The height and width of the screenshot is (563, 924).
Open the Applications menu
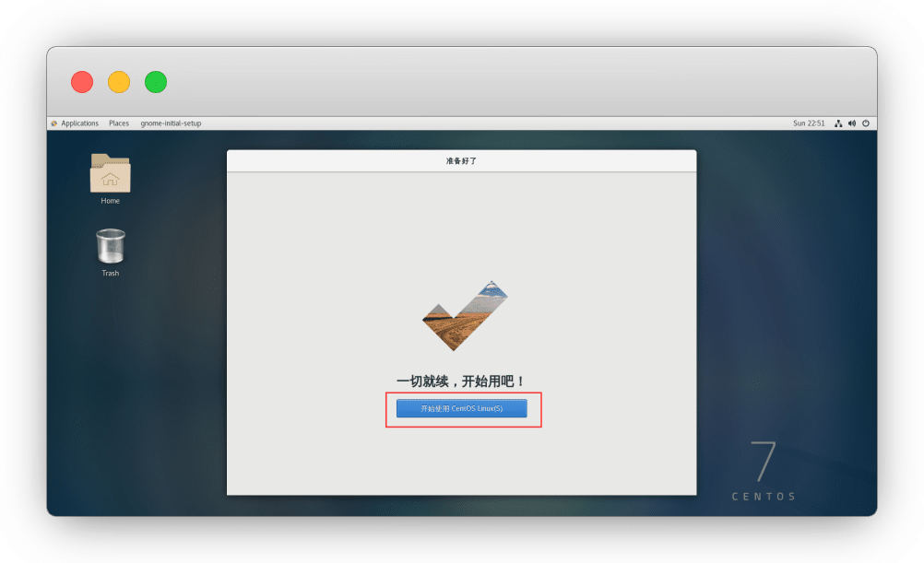(x=79, y=123)
